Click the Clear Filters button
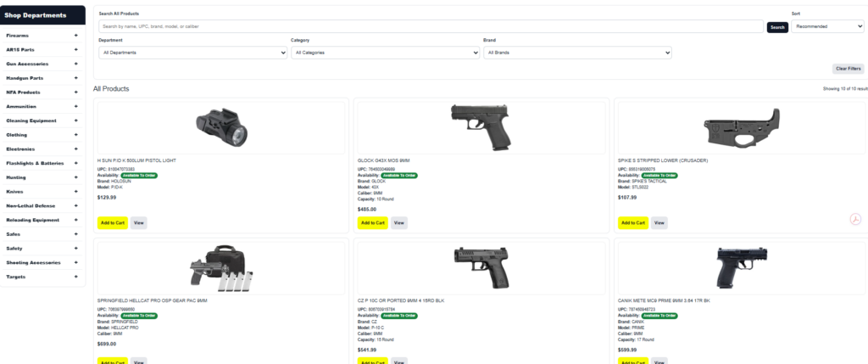Viewport: 868px width, 364px height. tap(848, 69)
